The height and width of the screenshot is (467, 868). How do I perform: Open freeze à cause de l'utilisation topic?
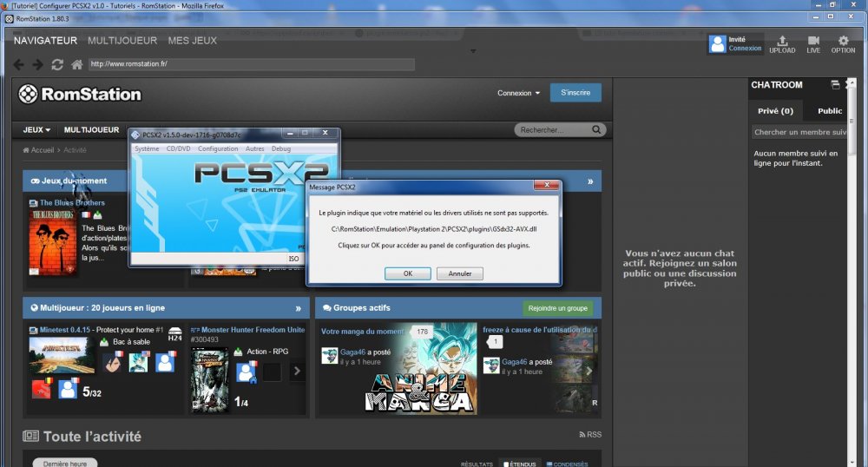(x=540, y=330)
